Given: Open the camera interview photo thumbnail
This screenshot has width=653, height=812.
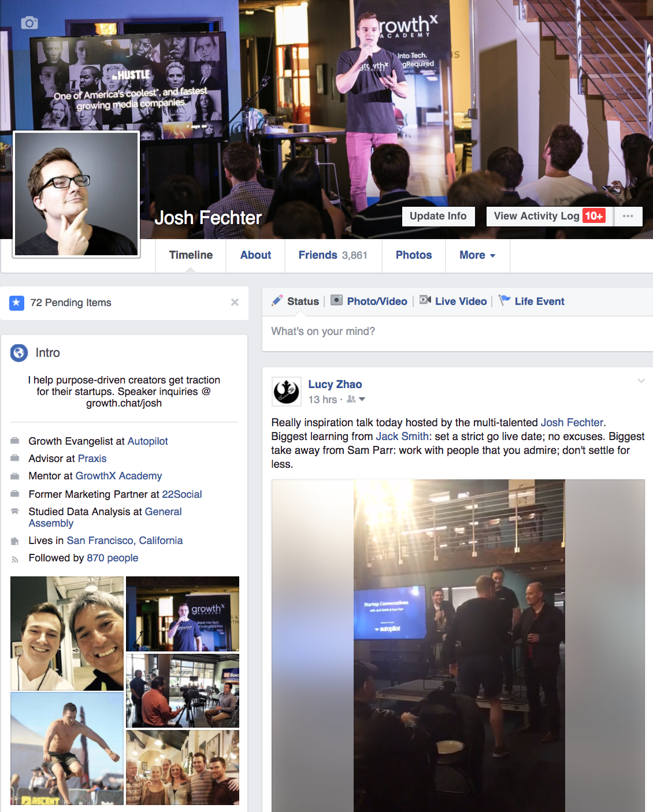Looking at the screenshot, I should (183, 691).
